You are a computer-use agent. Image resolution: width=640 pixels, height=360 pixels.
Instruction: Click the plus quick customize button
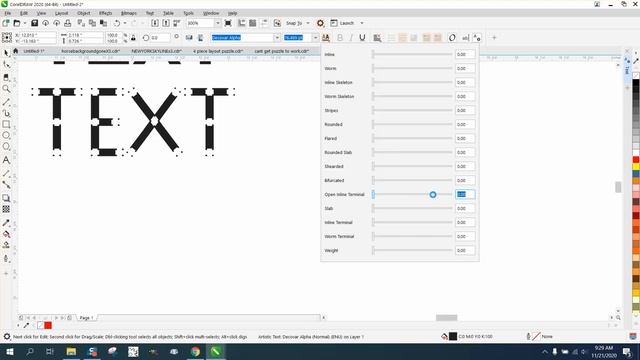[x=494, y=38]
